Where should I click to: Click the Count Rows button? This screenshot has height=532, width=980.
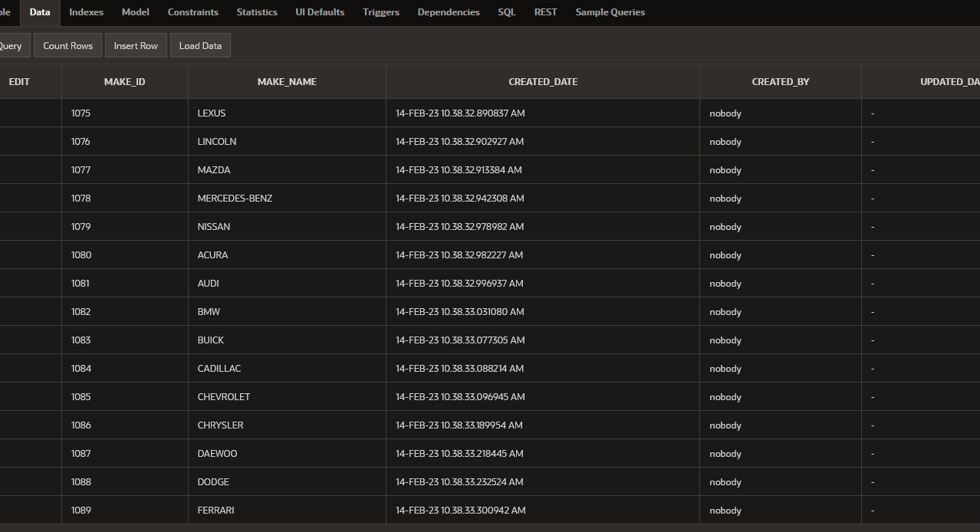pos(67,46)
